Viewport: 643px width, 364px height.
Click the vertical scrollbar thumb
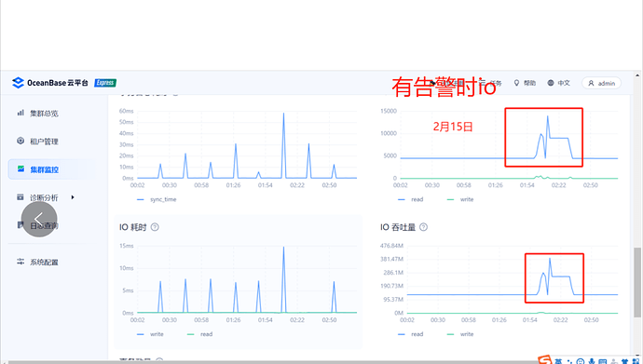click(636, 282)
